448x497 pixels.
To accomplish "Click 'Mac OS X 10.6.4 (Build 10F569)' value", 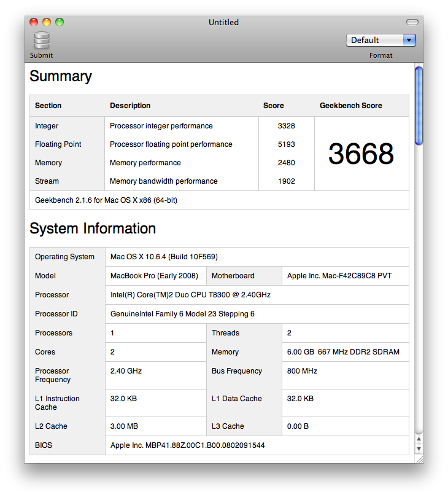I will [164, 257].
